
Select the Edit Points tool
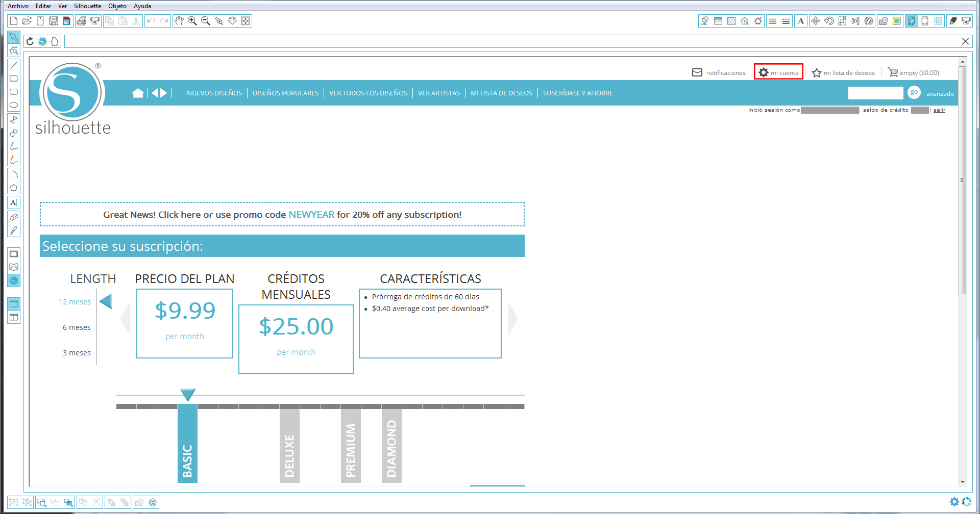14,50
